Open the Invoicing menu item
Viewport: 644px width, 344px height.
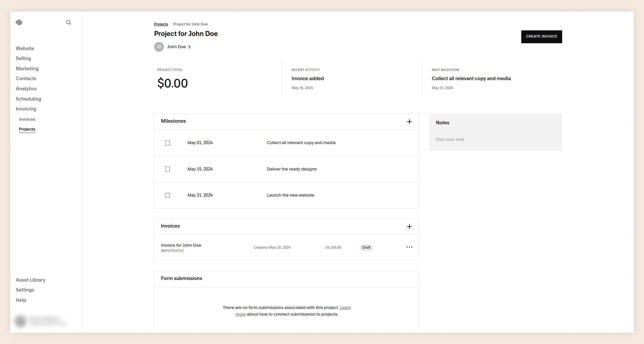click(26, 109)
